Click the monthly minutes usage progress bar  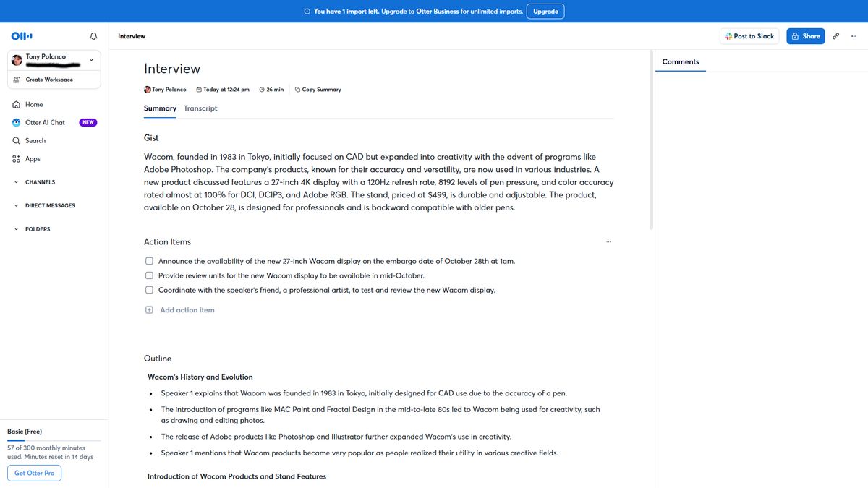pyautogui.click(x=54, y=440)
